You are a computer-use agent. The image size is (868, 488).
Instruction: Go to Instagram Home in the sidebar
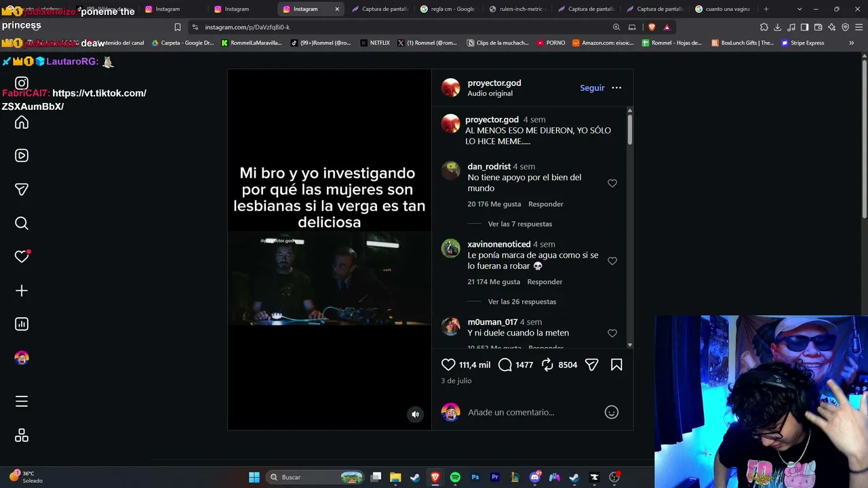pyautogui.click(x=22, y=122)
